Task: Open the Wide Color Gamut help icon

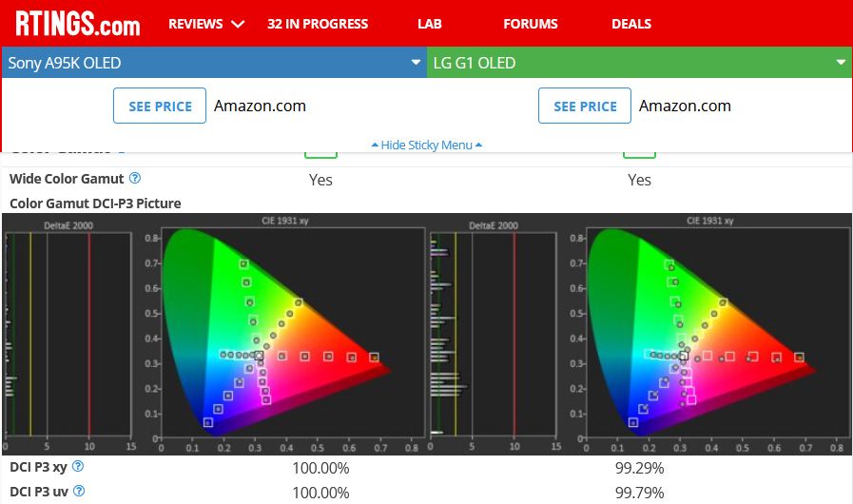Action: (135, 178)
